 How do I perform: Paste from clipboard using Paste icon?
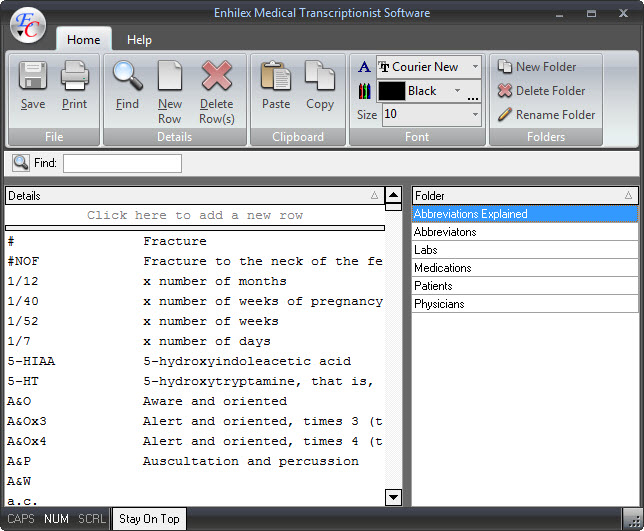(275, 83)
